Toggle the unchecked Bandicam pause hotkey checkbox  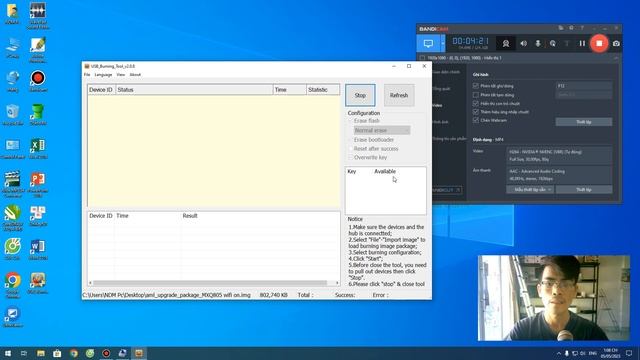click(476, 95)
